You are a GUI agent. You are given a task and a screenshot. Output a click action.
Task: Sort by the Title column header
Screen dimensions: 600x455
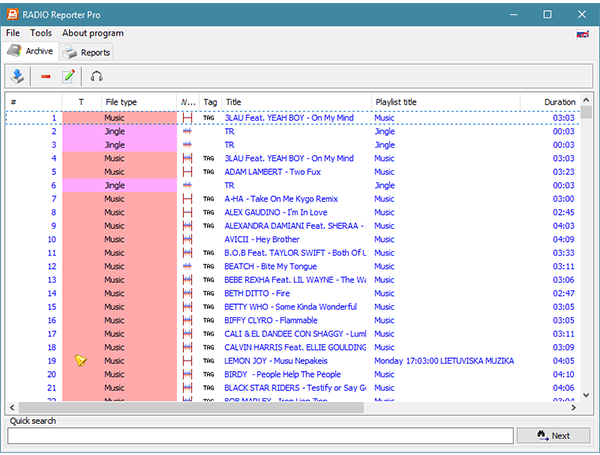pos(297,102)
